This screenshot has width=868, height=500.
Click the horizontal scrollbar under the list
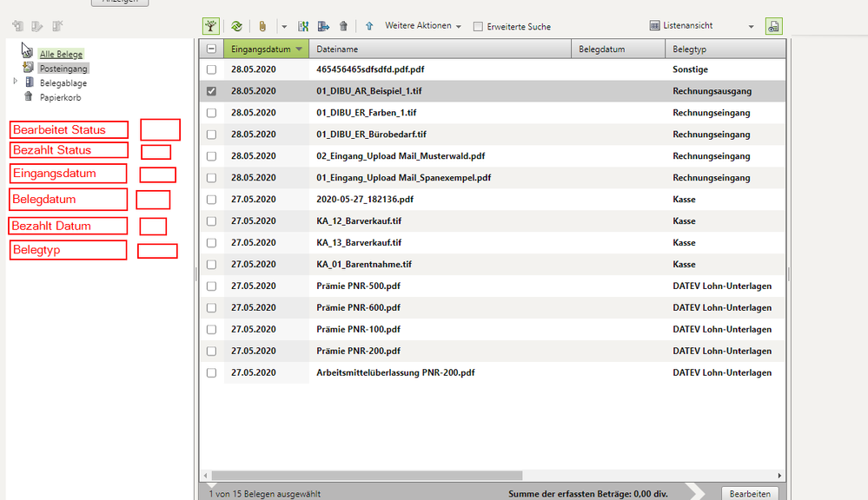366,476
